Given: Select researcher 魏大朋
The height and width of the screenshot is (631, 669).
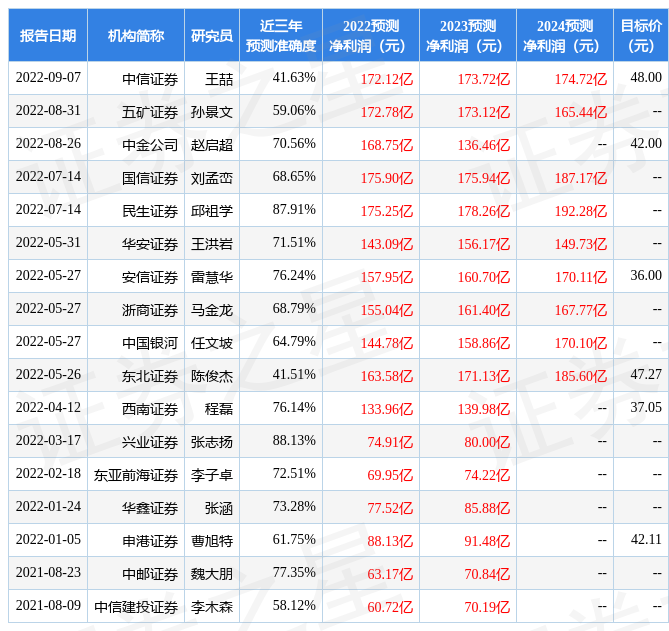Looking at the screenshot, I should tap(212, 574).
